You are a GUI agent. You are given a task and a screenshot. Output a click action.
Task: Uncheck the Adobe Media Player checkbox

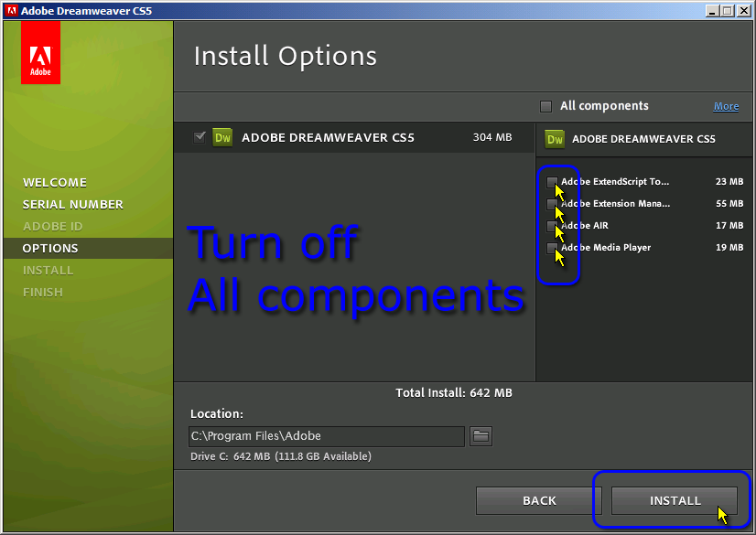(x=552, y=248)
